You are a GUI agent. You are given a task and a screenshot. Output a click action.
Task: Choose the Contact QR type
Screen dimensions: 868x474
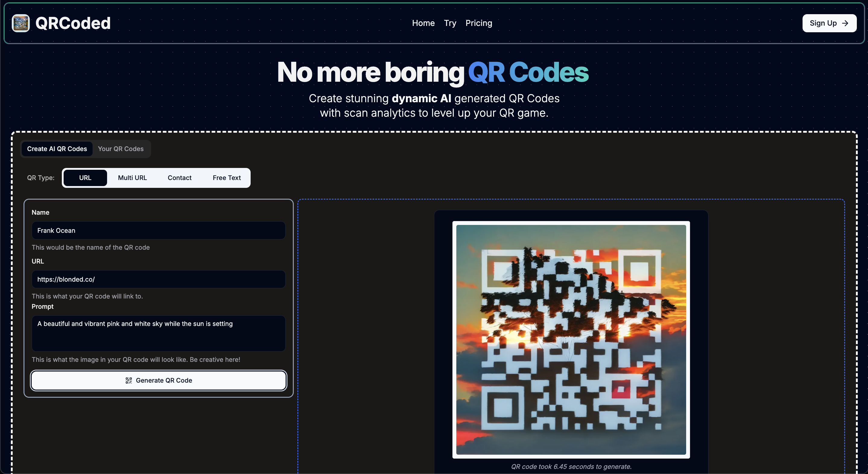point(179,178)
